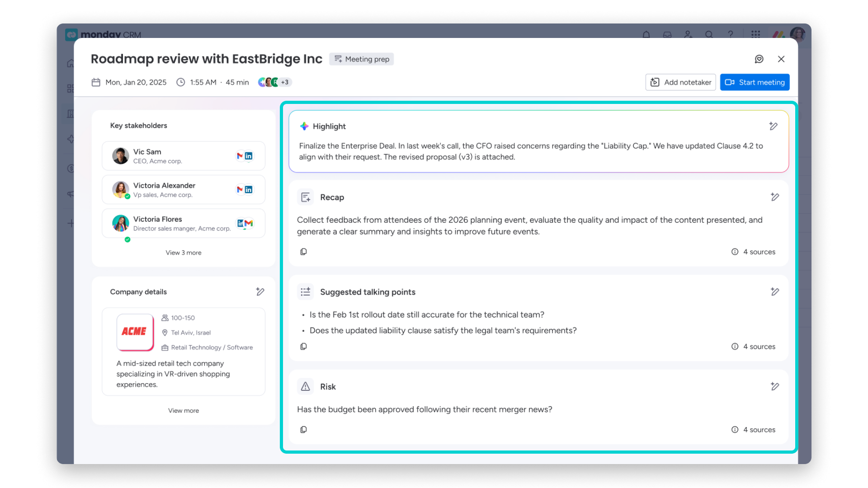Click the Retail Technology / Software industry text
This screenshot has height=488, width=868.
(212, 347)
